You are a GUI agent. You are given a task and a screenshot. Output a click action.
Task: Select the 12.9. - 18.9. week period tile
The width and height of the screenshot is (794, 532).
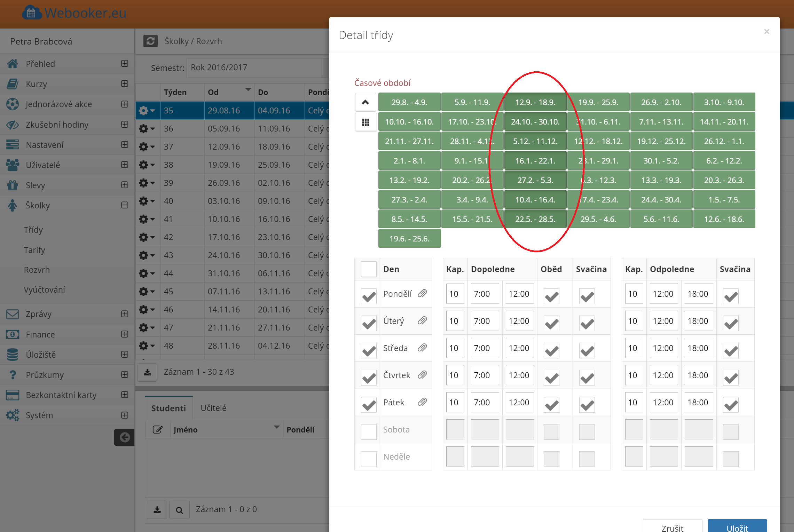[535, 102]
